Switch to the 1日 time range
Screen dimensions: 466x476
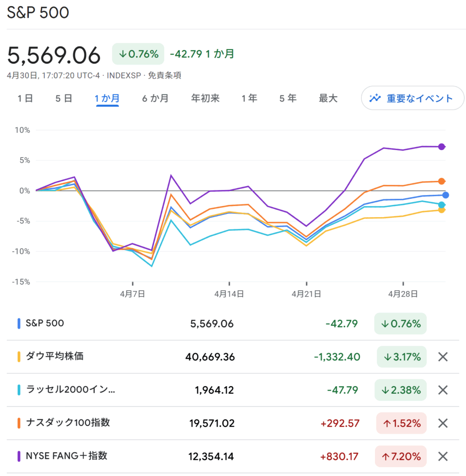click(x=25, y=99)
